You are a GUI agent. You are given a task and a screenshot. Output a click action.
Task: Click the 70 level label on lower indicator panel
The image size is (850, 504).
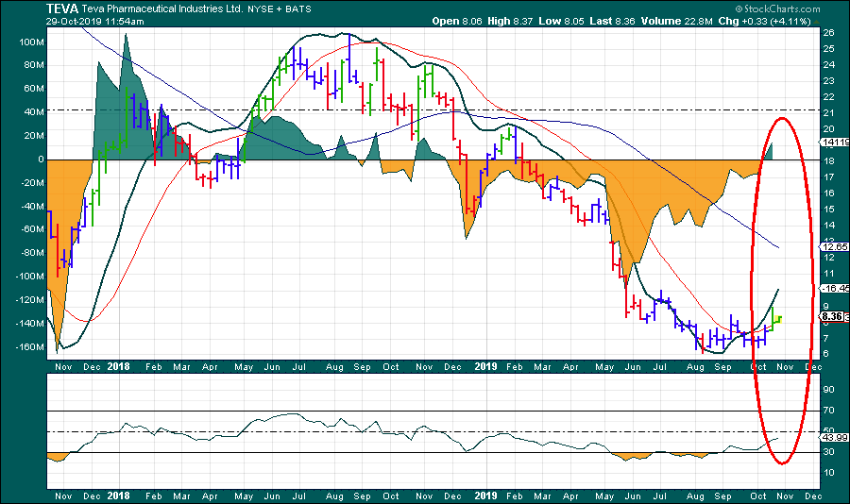point(827,410)
